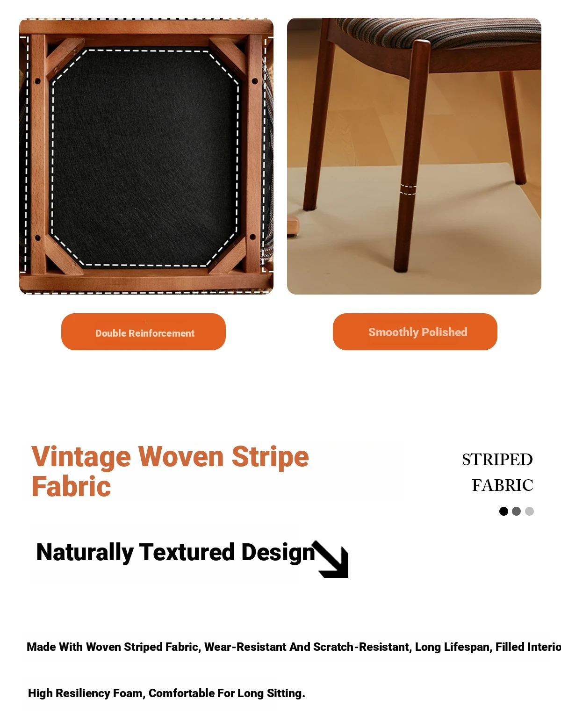Click the diagonal down-right arrow icon
Screen dimensions: 561x728
pos(332,560)
